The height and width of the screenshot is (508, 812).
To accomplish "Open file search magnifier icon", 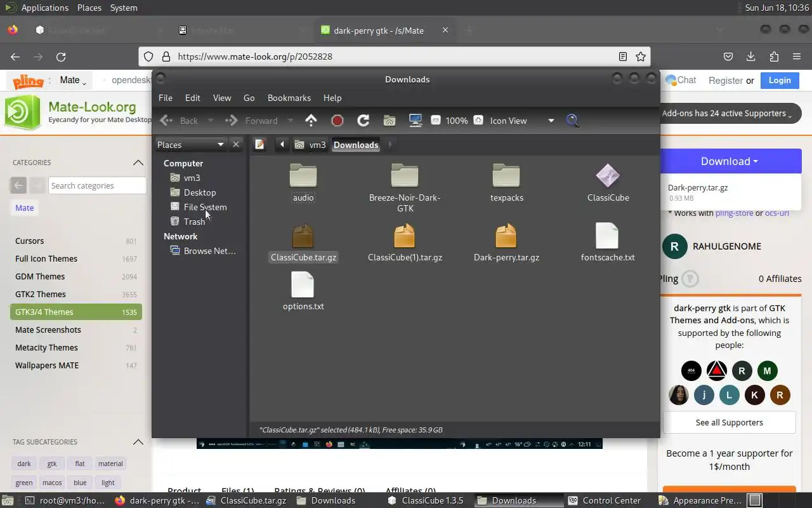I will click(x=572, y=120).
